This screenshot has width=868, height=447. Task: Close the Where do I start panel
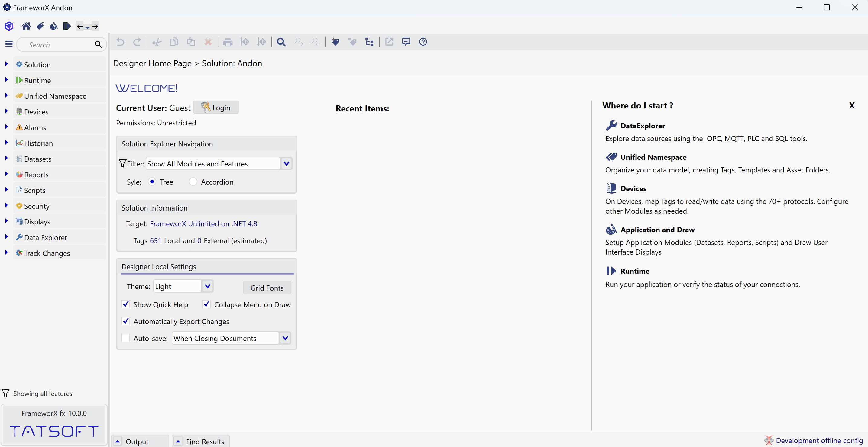pos(851,105)
